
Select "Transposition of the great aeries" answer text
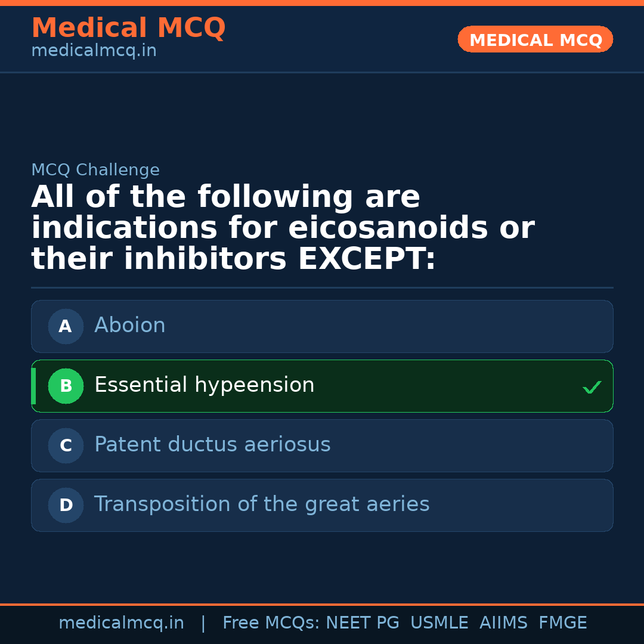click(x=262, y=504)
